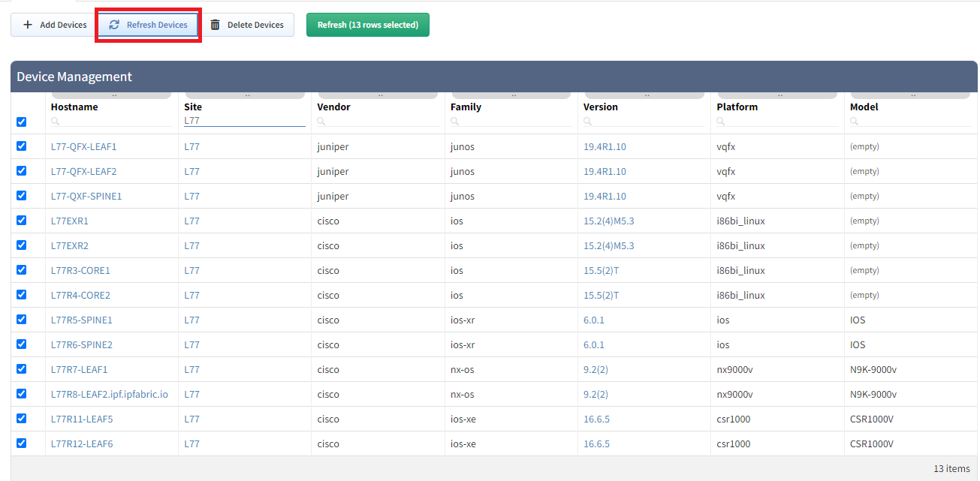Toggle the select-all checkbox in header
Image resolution: width=980 pixels, height=481 pixels.
(21, 122)
